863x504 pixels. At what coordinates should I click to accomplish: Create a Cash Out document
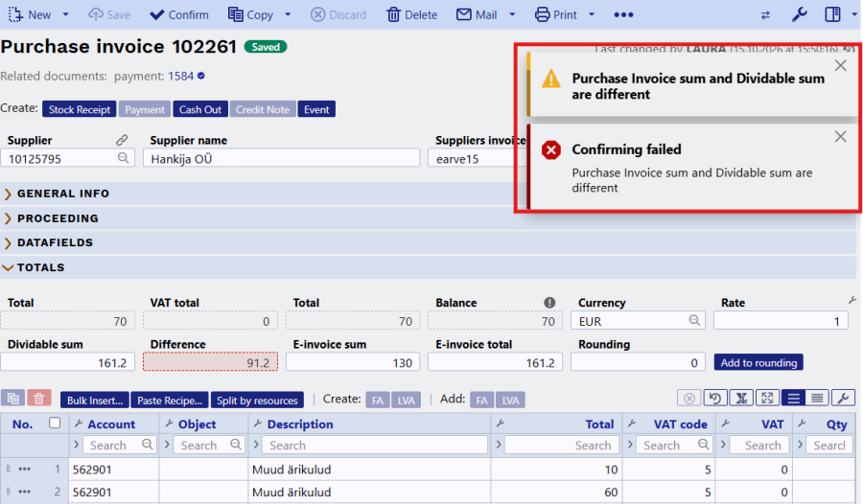click(x=200, y=109)
